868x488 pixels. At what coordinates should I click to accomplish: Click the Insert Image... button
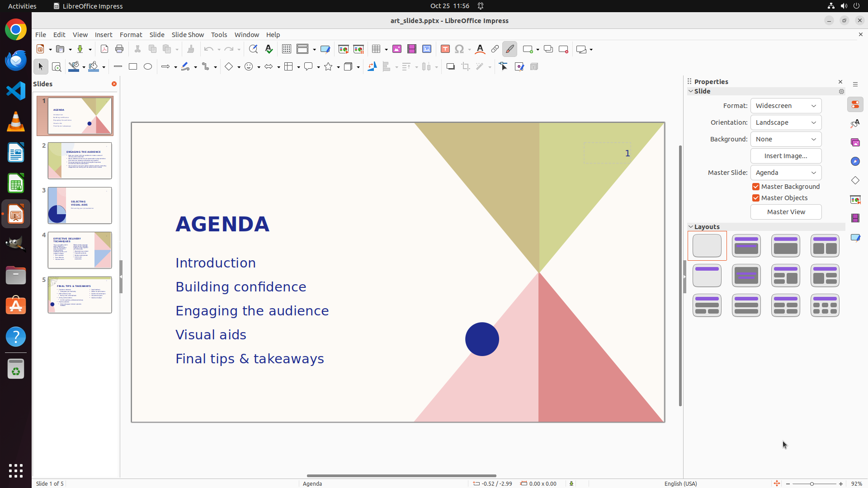click(786, 156)
